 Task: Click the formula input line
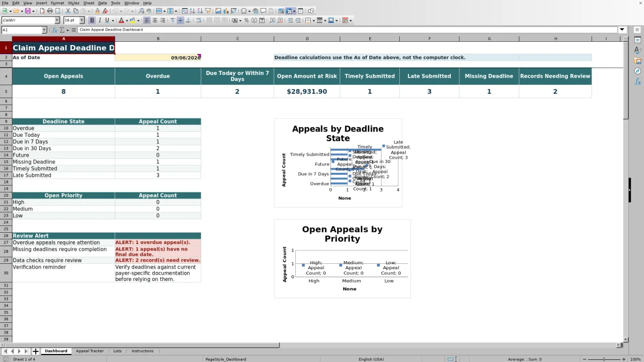tap(348, 30)
